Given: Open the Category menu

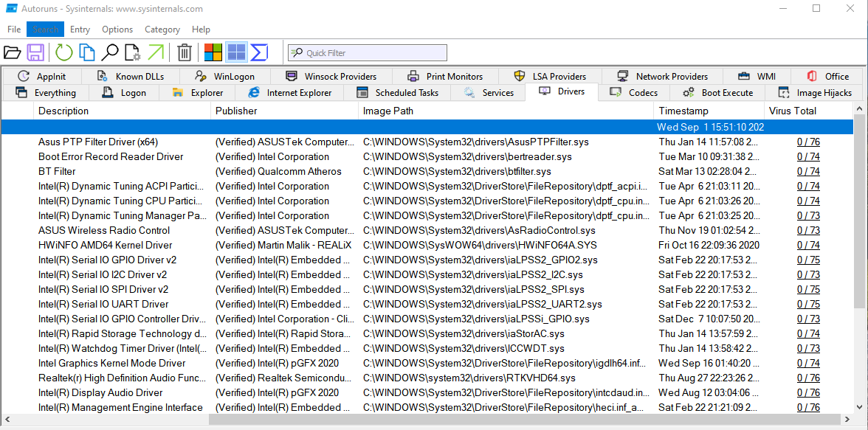Looking at the screenshot, I should tap(162, 30).
